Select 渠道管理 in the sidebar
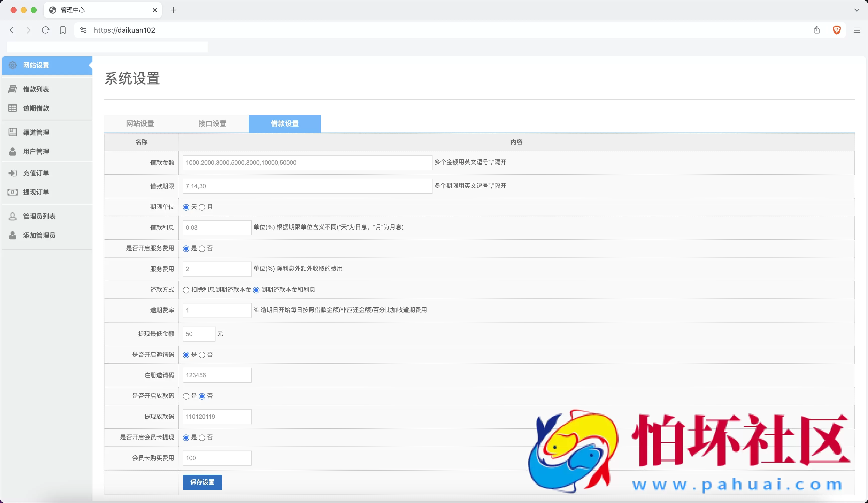The height and width of the screenshot is (503, 868). click(x=36, y=132)
